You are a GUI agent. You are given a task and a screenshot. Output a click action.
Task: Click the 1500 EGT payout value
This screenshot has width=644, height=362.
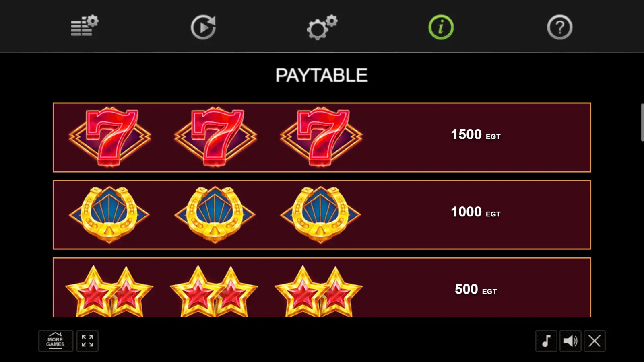475,135
